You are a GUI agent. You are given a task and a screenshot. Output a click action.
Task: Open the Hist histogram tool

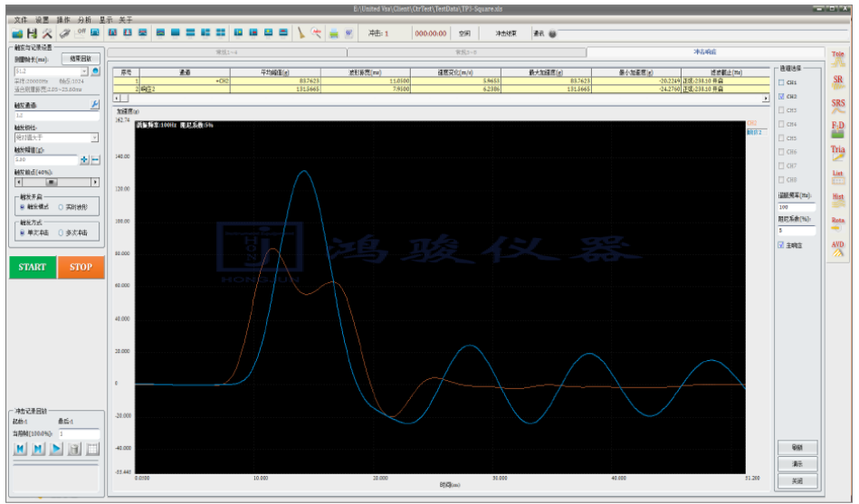click(837, 201)
